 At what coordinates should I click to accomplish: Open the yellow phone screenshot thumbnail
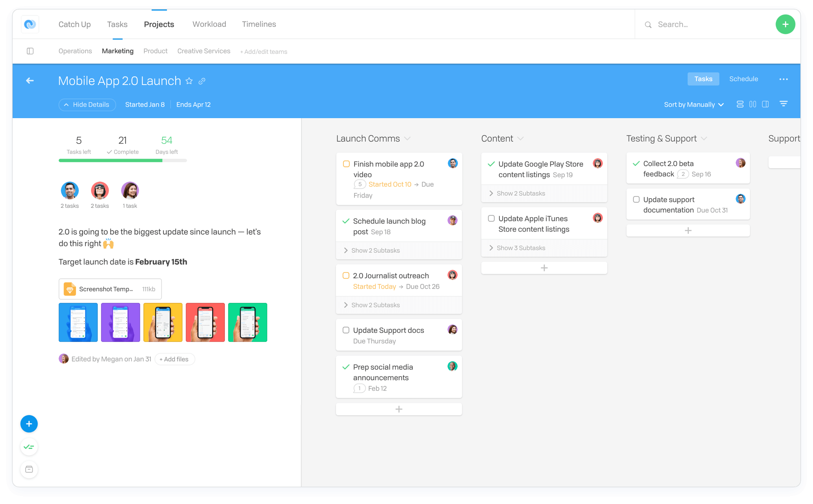[163, 322]
